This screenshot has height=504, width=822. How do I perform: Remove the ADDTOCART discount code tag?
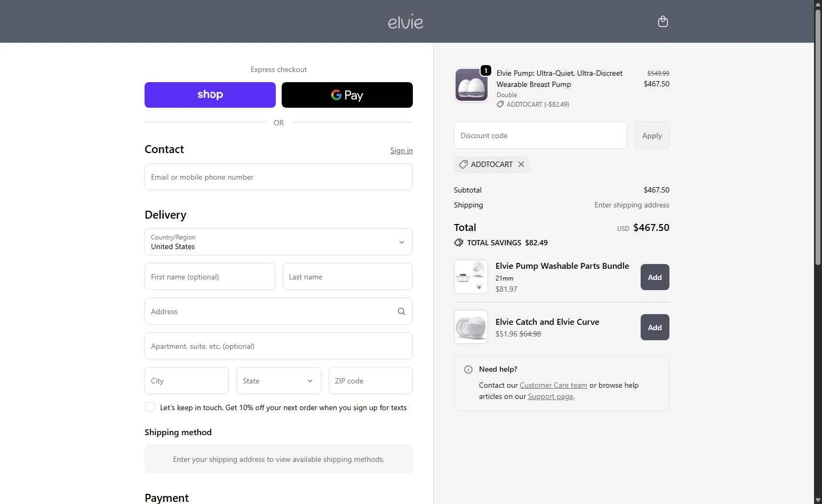point(521,164)
